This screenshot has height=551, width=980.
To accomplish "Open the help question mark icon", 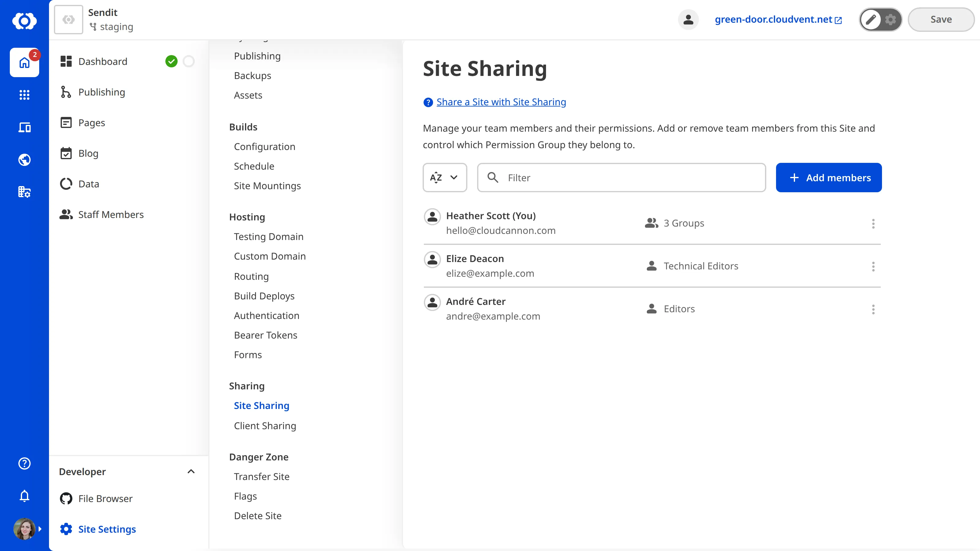I will point(24,463).
